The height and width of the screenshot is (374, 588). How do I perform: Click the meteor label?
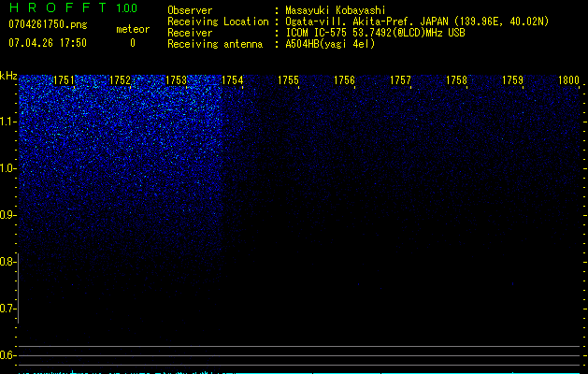[133, 29]
